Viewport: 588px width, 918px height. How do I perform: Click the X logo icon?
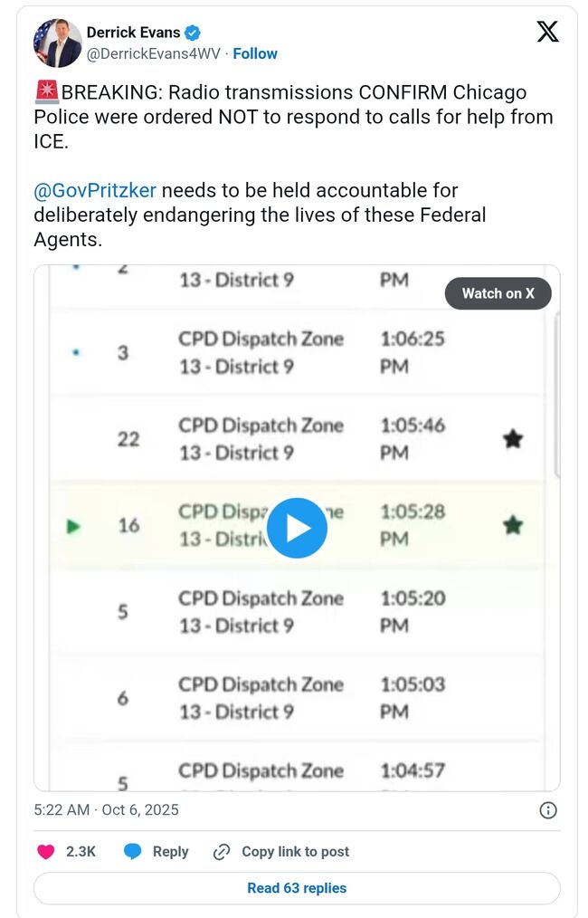click(547, 32)
